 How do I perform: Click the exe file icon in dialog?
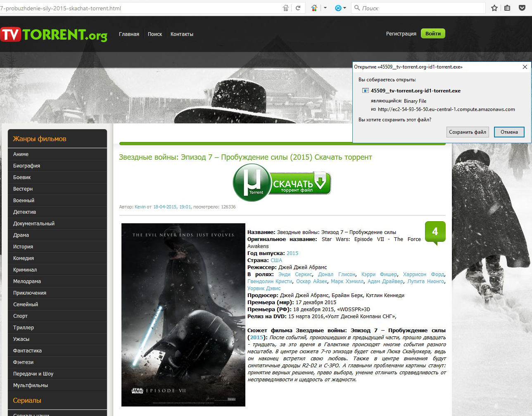point(365,91)
